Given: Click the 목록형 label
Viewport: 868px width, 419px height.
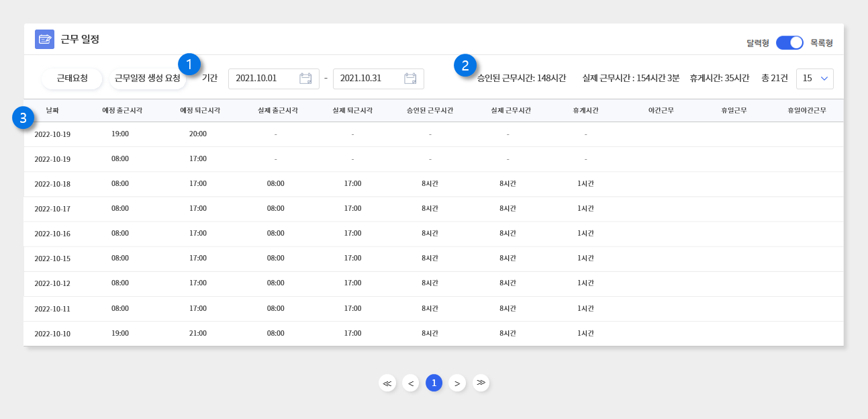Looking at the screenshot, I should [822, 42].
